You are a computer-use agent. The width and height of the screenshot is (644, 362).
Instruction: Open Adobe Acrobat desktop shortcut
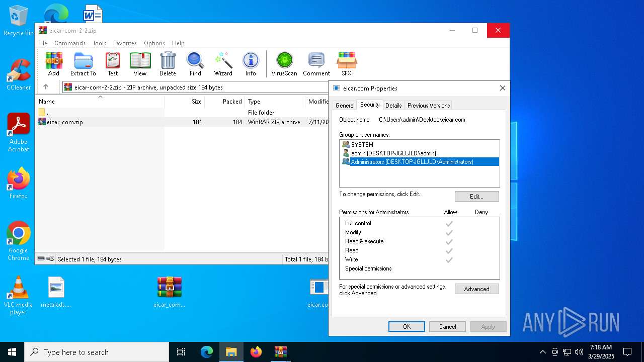click(x=18, y=133)
